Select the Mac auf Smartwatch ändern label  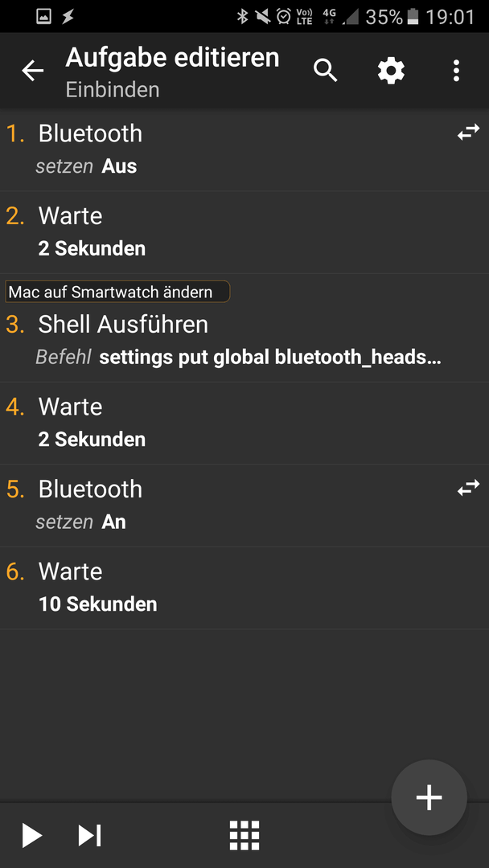click(x=117, y=292)
